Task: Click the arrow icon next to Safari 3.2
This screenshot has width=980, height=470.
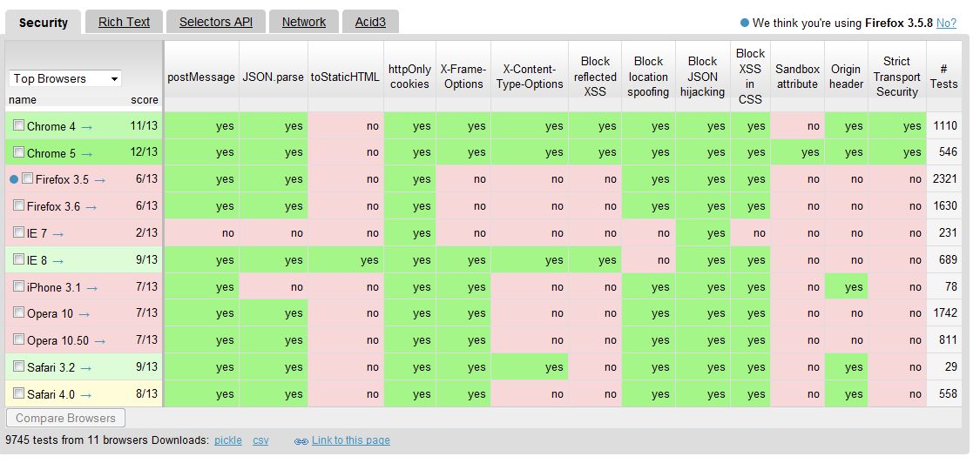Action: 86,368
